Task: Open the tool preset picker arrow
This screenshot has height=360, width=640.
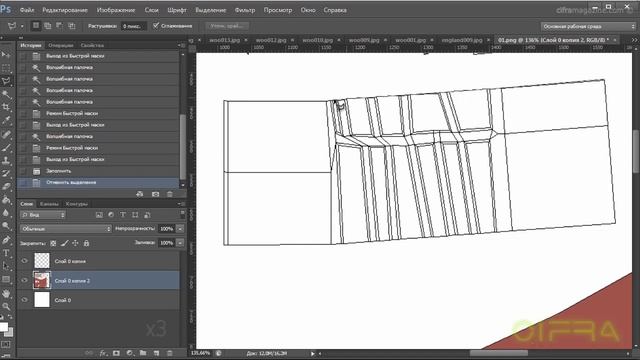Action: [x=22, y=26]
